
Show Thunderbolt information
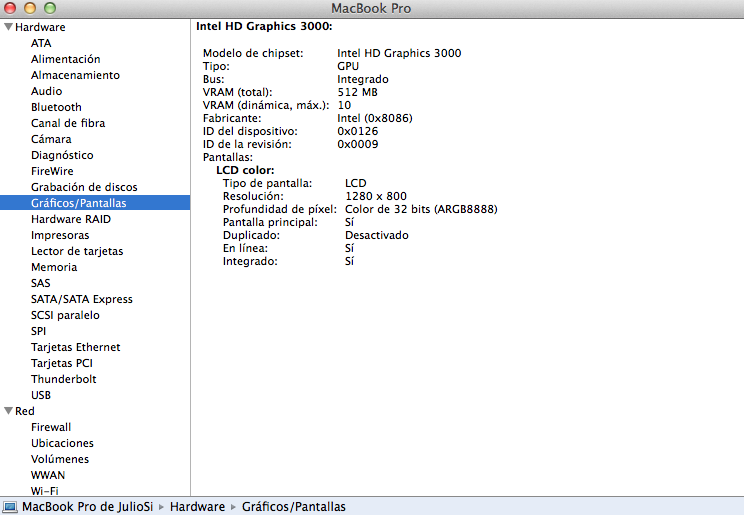[64, 379]
